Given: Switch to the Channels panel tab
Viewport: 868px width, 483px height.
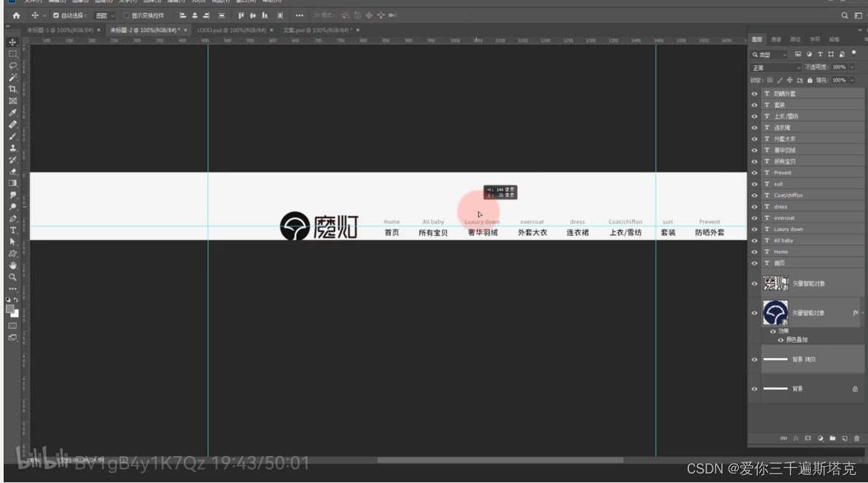Looking at the screenshot, I should click(776, 39).
